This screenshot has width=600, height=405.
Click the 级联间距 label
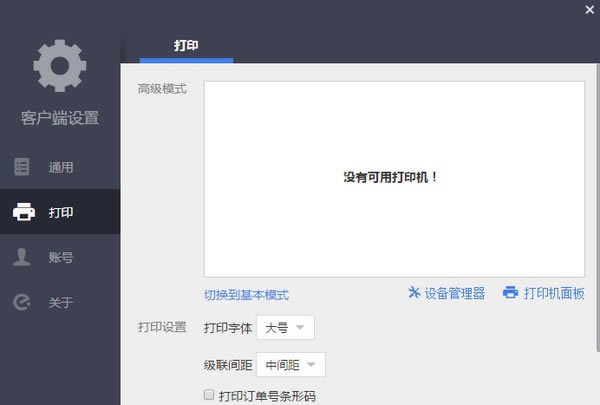(x=228, y=365)
